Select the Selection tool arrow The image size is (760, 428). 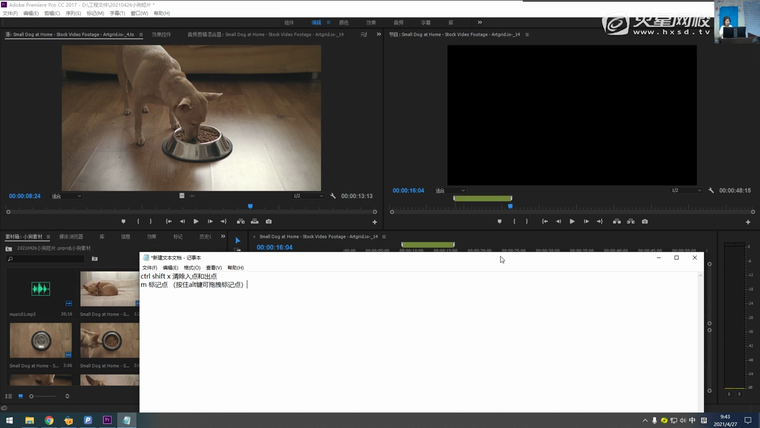click(x=238, y=241)
